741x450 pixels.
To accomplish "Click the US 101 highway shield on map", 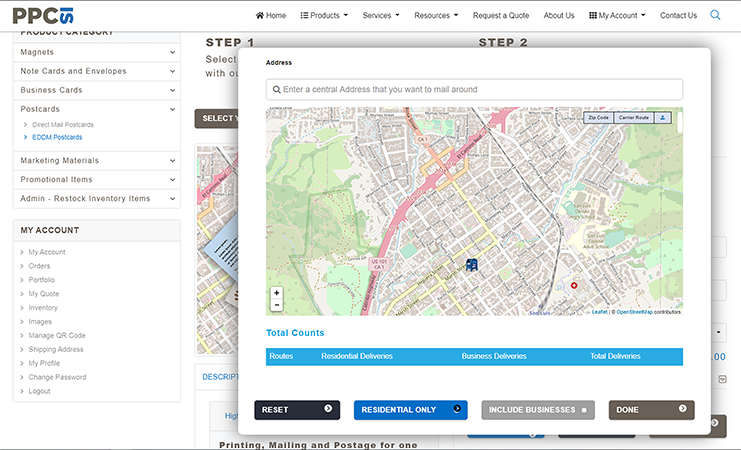I will [379, 264].
